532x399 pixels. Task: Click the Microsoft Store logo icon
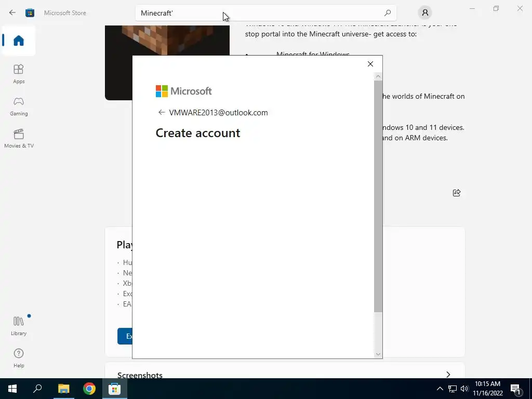point(30,12)
